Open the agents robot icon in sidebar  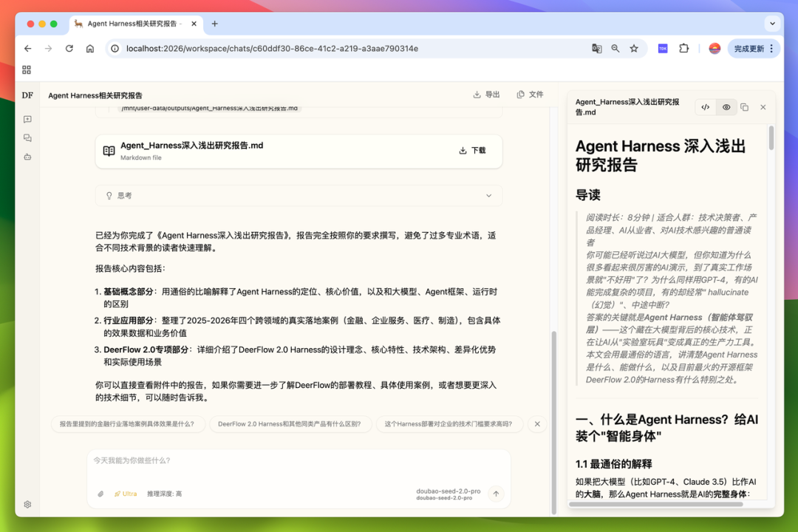click(27, 157)
